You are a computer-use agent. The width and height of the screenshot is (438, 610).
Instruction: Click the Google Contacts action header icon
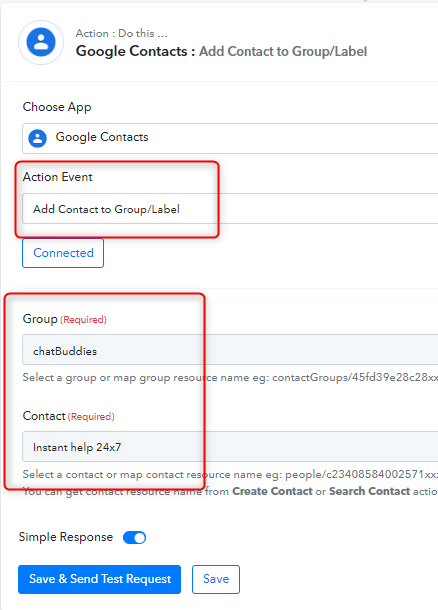[41, 42]
